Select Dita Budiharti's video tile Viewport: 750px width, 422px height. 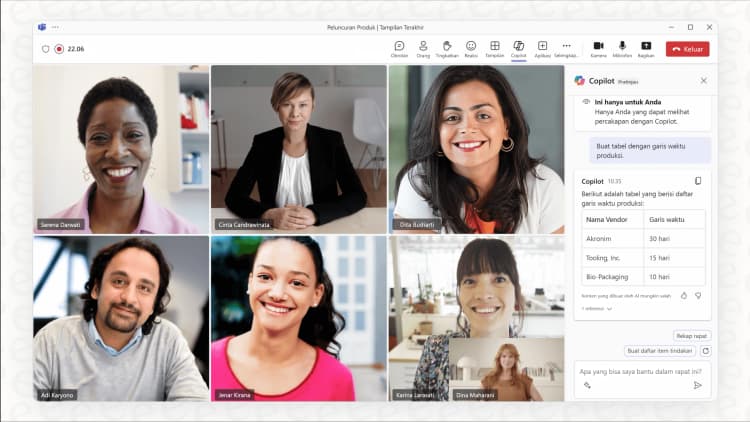tap(476, 149)
